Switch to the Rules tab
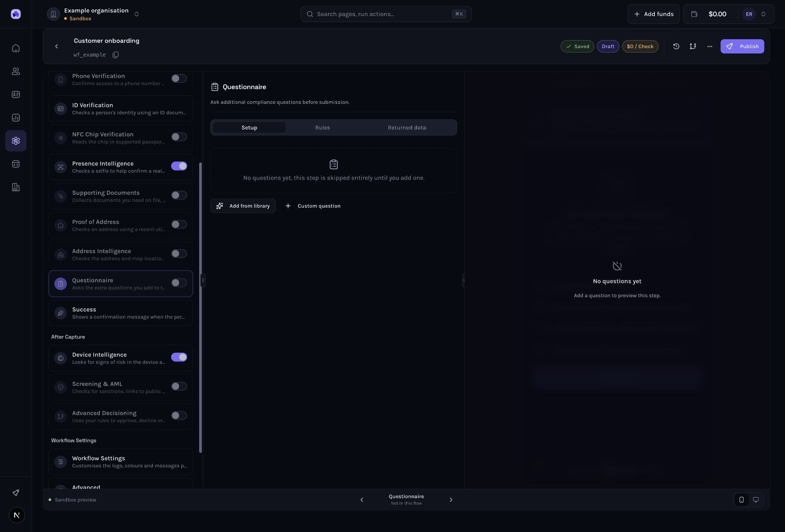785x532 pixels. click(323, 127)
